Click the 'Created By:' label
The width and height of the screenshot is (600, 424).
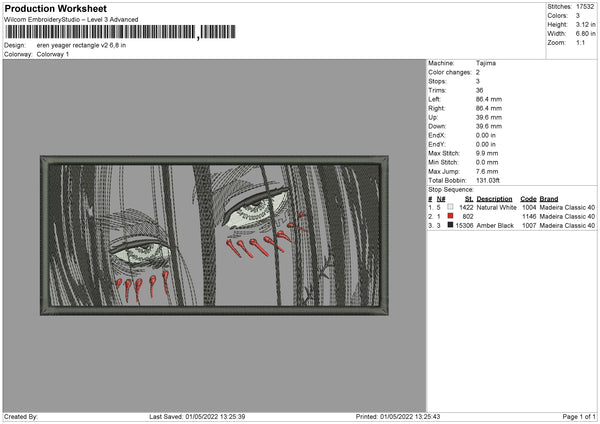point(21,416)
